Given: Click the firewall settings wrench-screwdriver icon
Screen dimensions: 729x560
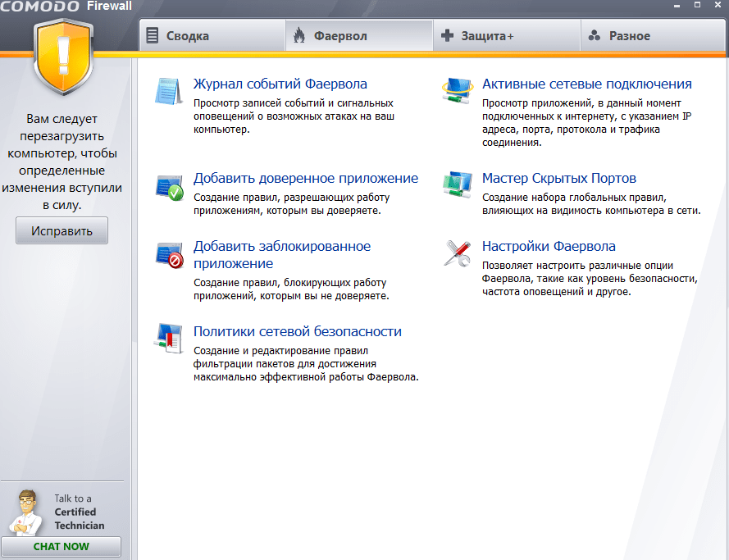Looking at the screenshot, I should point(458,253).
